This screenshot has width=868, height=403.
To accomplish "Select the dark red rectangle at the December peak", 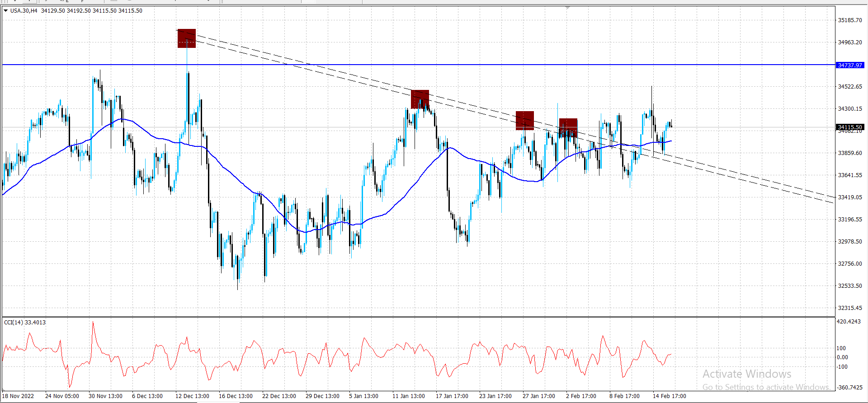I will (x=187, y=38).
